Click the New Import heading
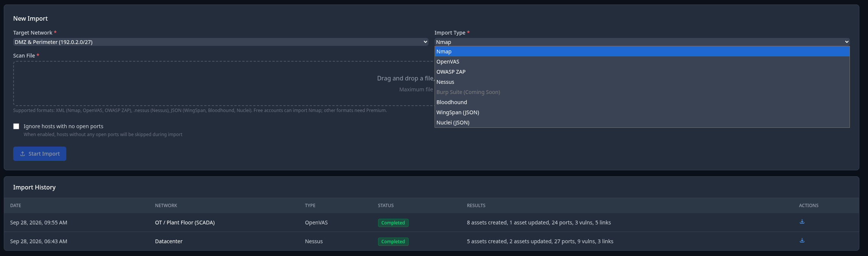 [31, 18]
